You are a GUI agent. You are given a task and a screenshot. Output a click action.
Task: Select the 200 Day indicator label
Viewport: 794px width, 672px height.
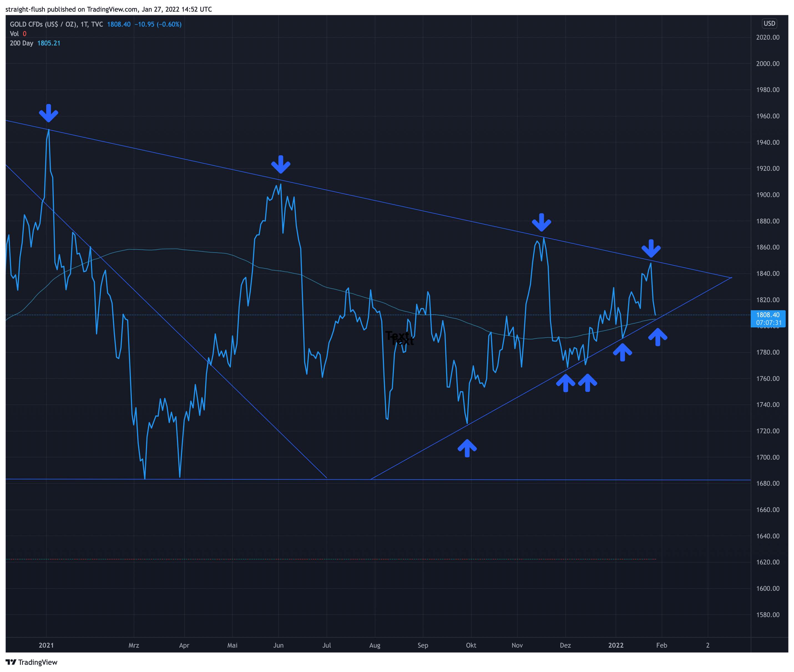tap(21, 44)
